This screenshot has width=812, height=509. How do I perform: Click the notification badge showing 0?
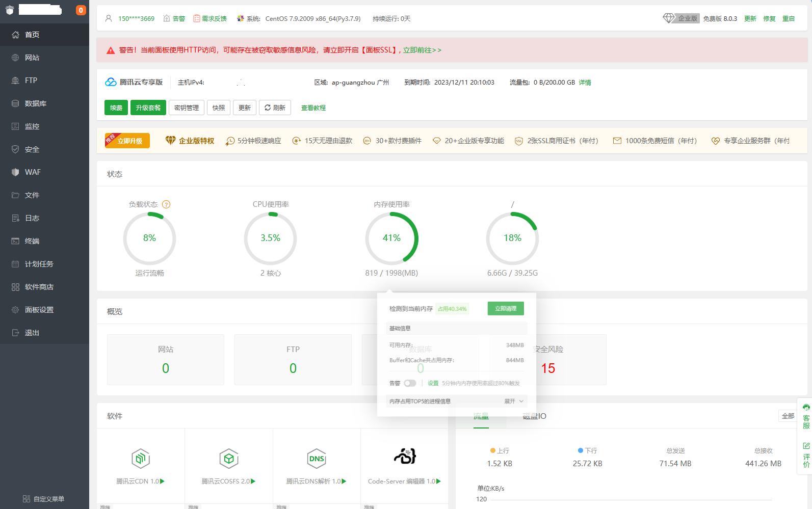coord(81,10)
